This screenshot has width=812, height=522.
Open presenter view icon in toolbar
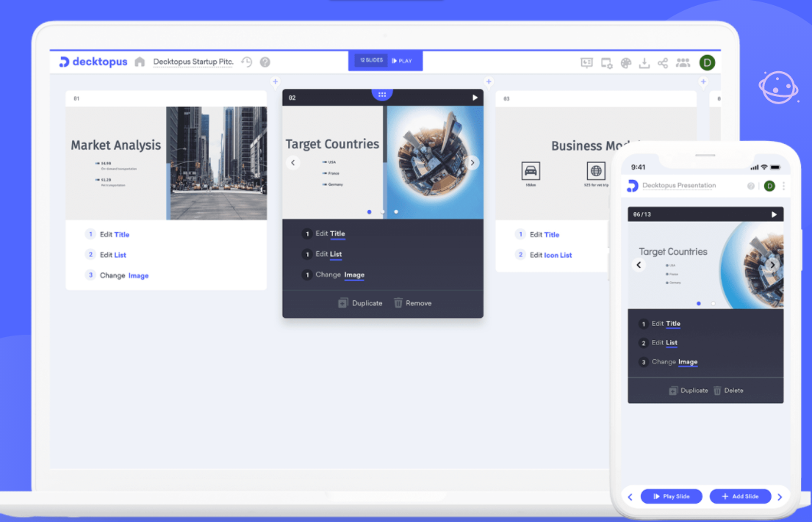(x=586, y=62)
